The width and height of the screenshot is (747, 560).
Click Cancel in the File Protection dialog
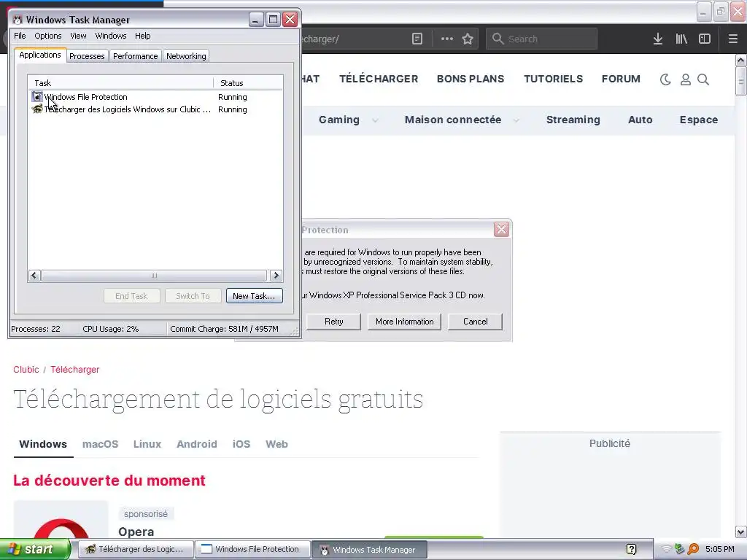coord(475,322)
